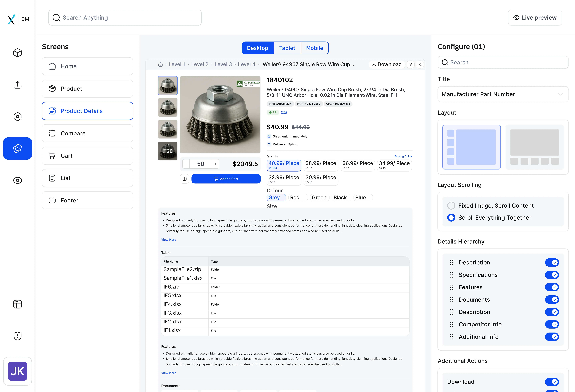Increase quantity with the plus button

coord(216,164)
